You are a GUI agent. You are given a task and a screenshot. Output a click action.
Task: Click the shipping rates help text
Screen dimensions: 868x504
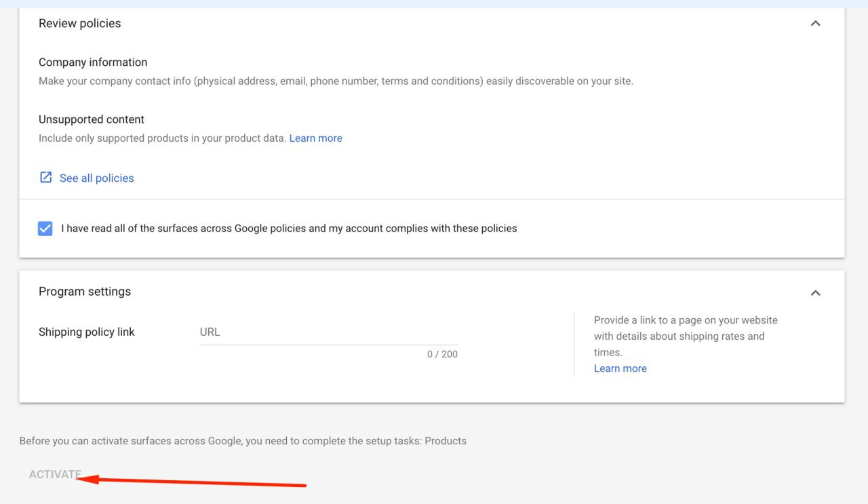(x=685, y=336)
